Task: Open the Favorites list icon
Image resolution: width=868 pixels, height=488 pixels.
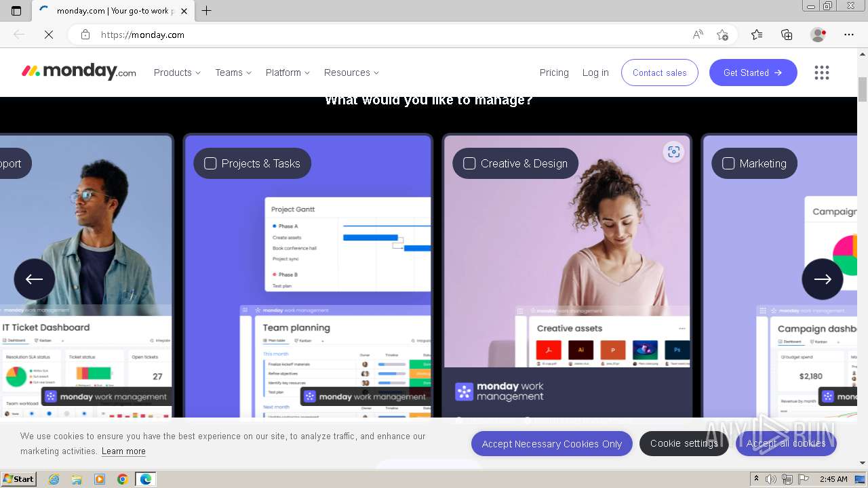Action: [757, 35]
